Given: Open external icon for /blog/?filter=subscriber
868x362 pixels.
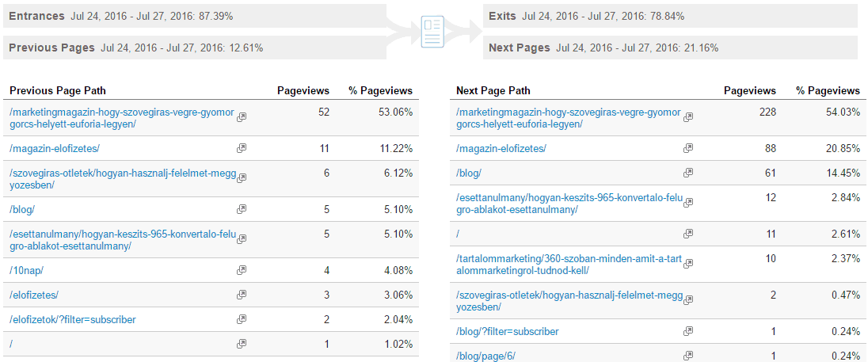Looking at the screenshot, I should coord(688,331).
